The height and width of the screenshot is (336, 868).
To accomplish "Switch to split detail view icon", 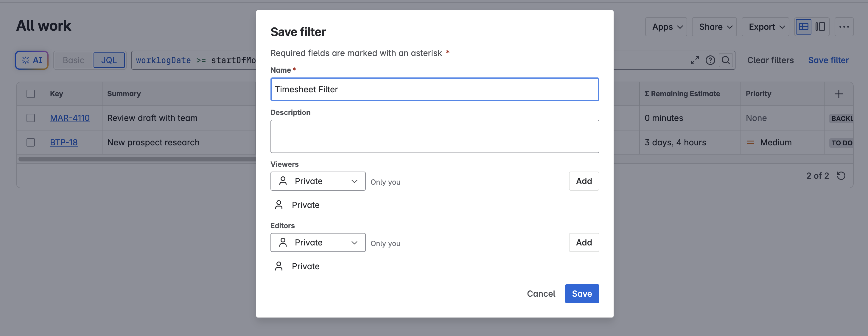I will tap(820, 27).
